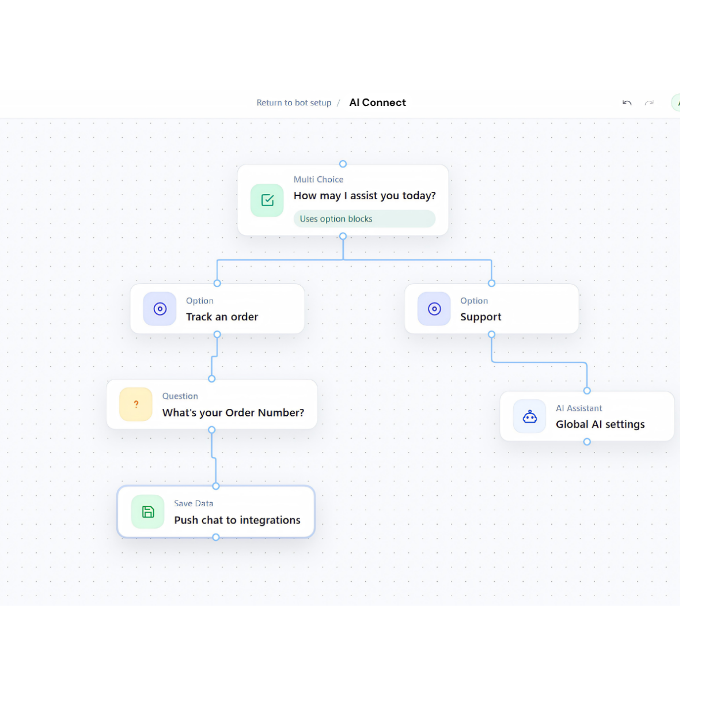This screenshot has width=728, height=728.
Task: Return to bot setup link
Action: click(294, 103)
